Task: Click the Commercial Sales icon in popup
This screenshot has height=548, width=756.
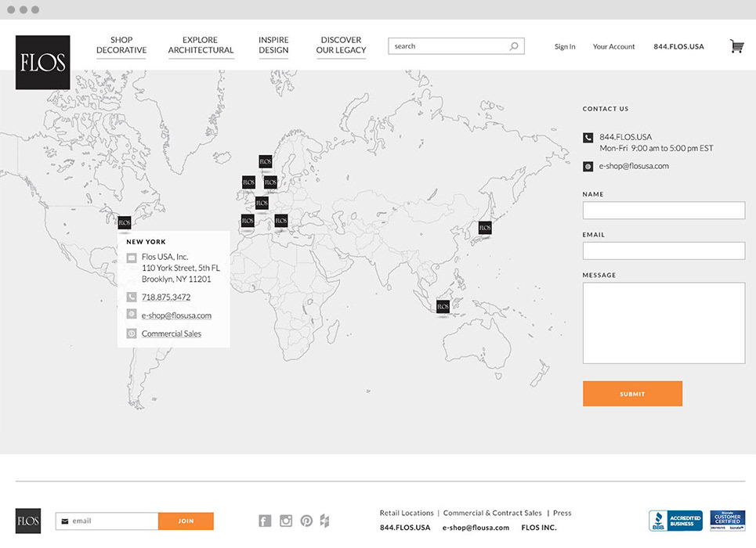Action: pyautogui.click(x=131, y=333)
